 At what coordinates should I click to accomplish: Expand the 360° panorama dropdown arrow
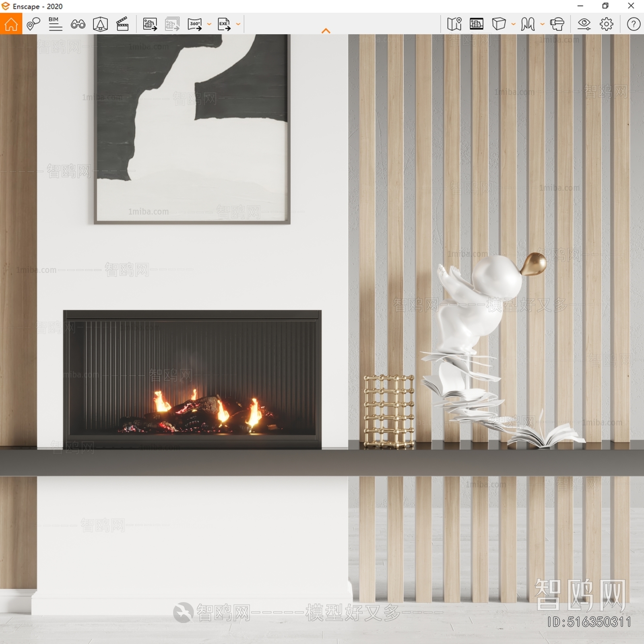209,24
